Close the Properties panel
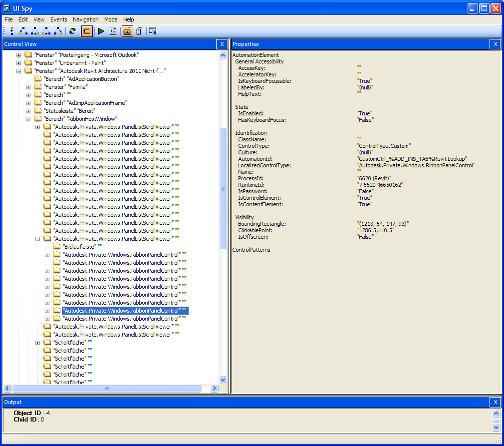Image resolution: width=504 pixels, height=446 pixels. [x=495, y=44]
